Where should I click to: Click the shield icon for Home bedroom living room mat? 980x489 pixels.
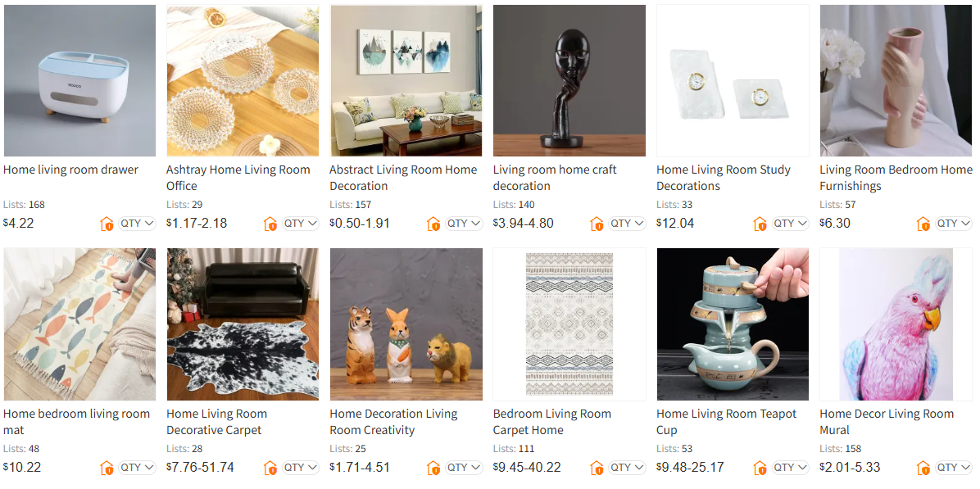pyautogui.click(x=107, y=468)
